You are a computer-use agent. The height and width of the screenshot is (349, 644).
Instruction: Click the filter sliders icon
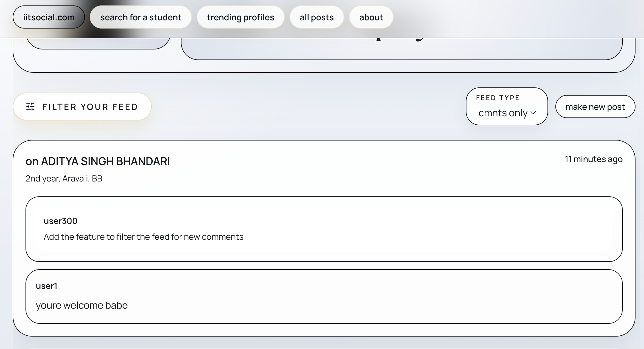[30, 107]
